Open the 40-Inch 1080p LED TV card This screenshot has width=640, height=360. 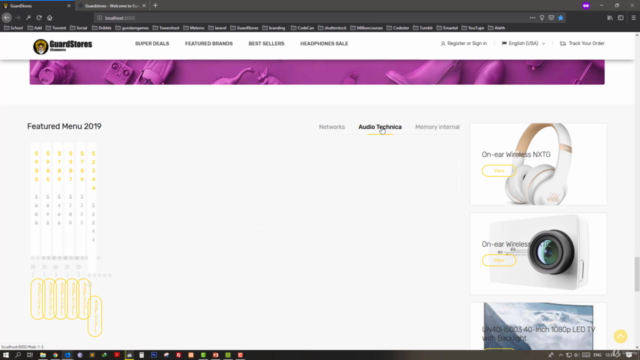click(538, 327)
